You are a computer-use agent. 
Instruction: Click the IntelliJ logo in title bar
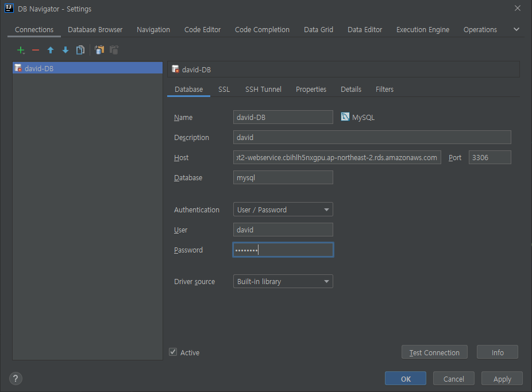tap(9, 8)
